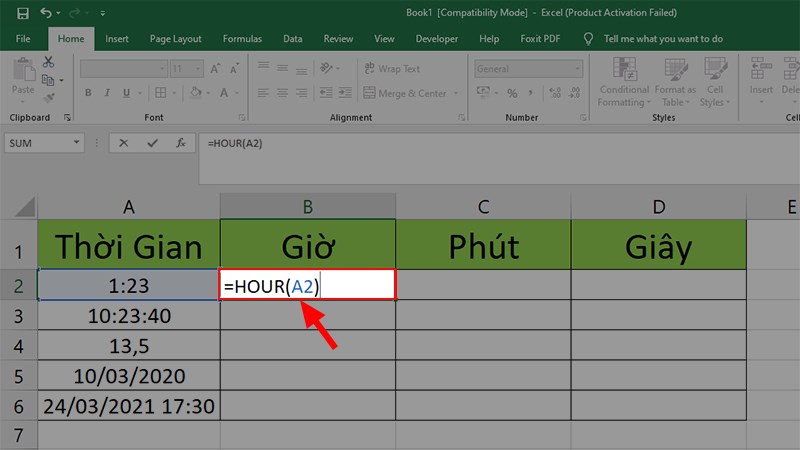Click Comma Style icon
800x450 pixels.
[531, 93]
